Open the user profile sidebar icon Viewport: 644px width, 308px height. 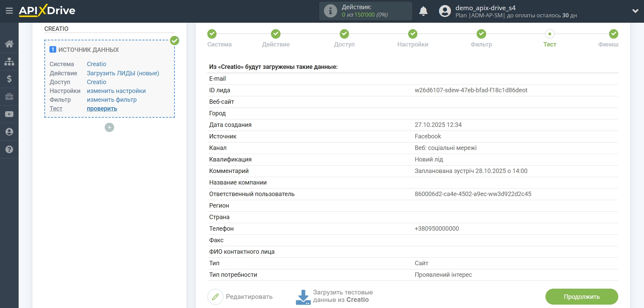point(9,132)
